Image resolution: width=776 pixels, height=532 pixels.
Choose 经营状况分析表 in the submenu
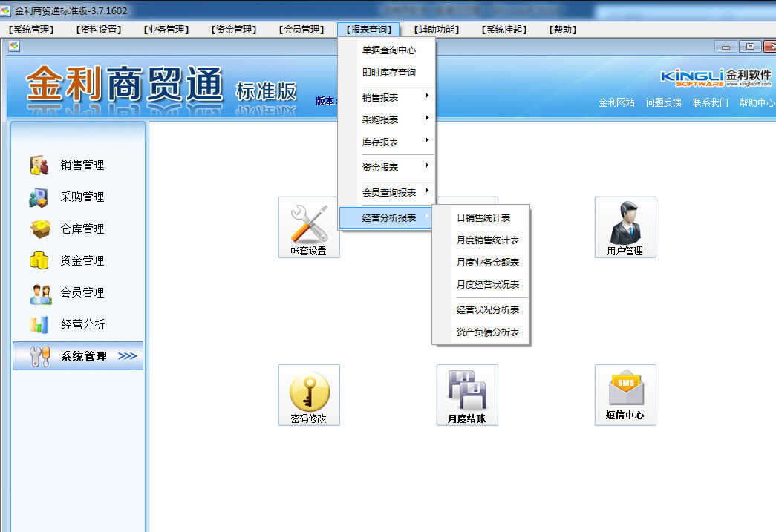coord(487,310)
